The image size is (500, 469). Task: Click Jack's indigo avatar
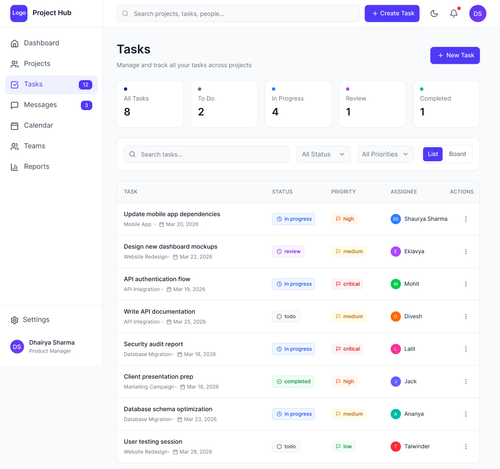(x=396, y=381)
